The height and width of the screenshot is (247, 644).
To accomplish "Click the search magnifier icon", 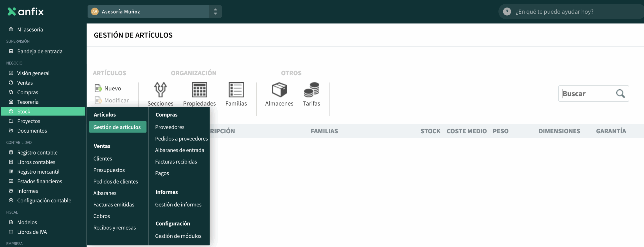I will coord(620,94).
